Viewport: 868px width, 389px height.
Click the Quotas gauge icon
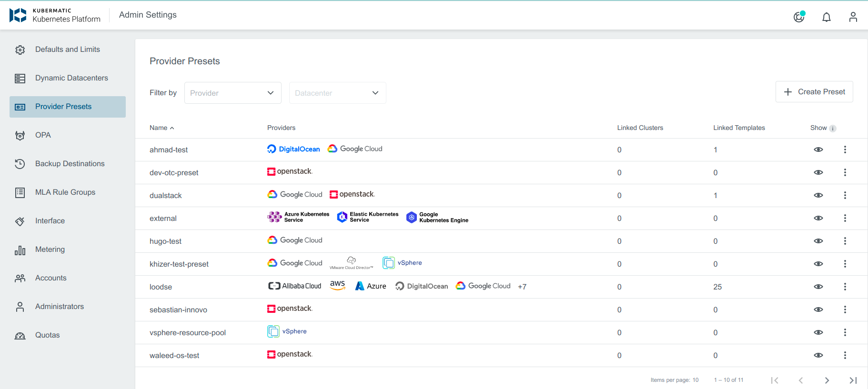click(x=20, y=335)
